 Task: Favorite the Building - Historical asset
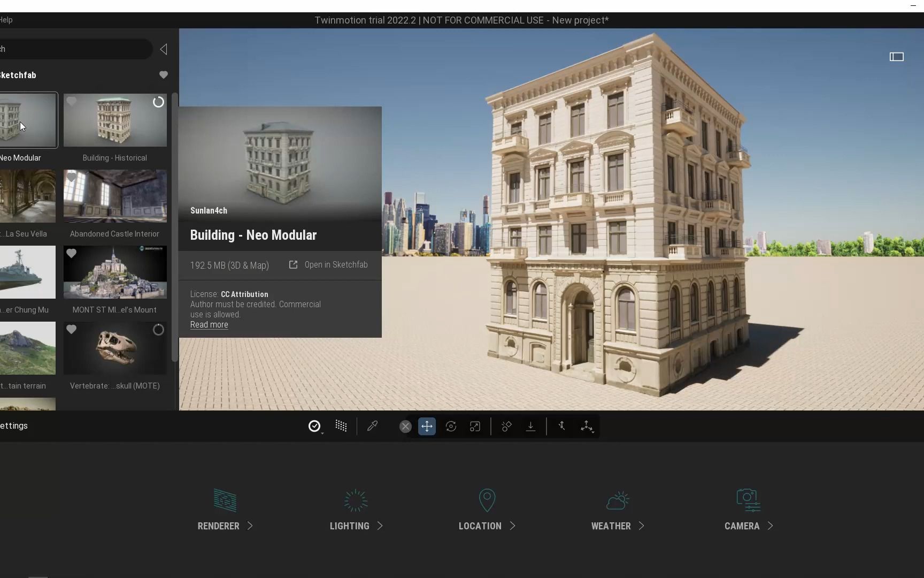(72, 101)
